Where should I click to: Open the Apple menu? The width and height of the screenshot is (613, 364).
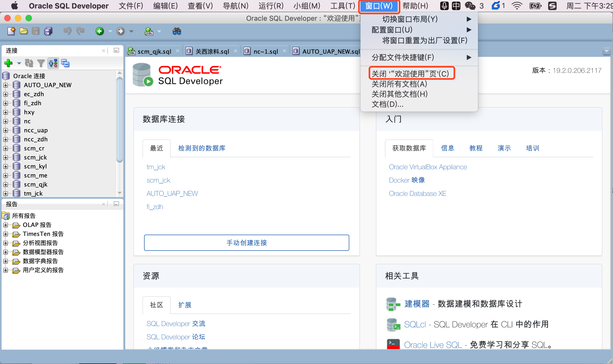click(x=15, y=6)
